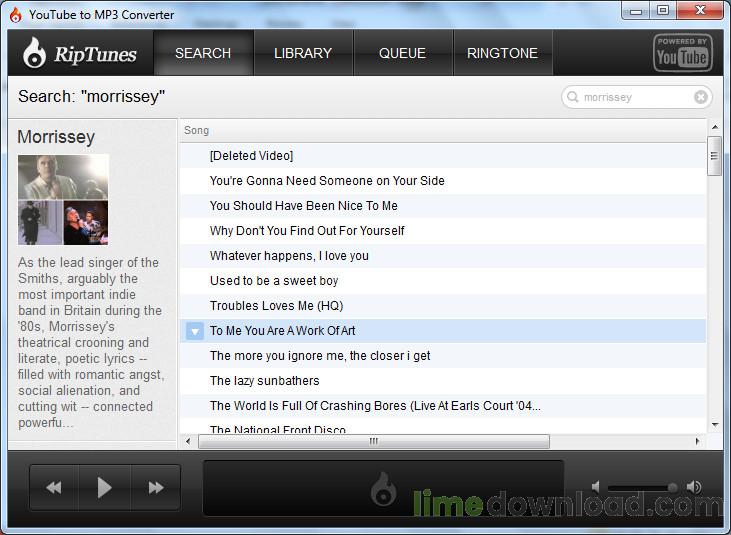This screenshot has height=535, width=731.
Task: Select To Me You Are A Work Of Art
Action: point(443,331)
